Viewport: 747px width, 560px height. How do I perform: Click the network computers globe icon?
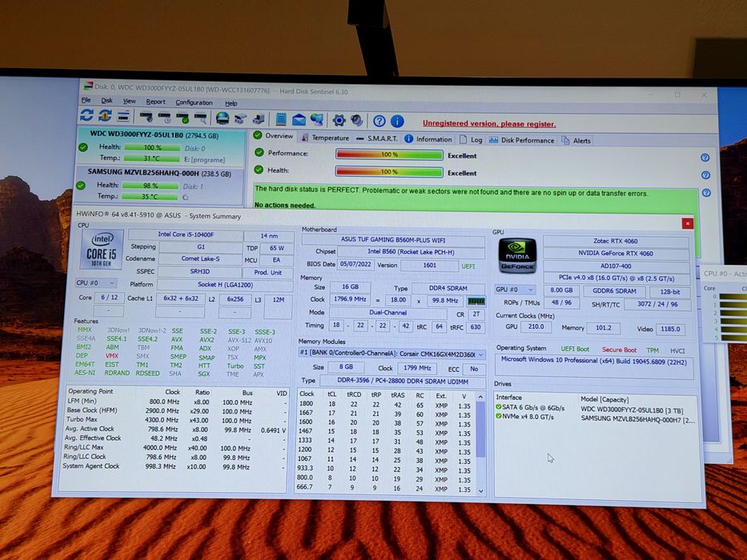pos(317,119)
